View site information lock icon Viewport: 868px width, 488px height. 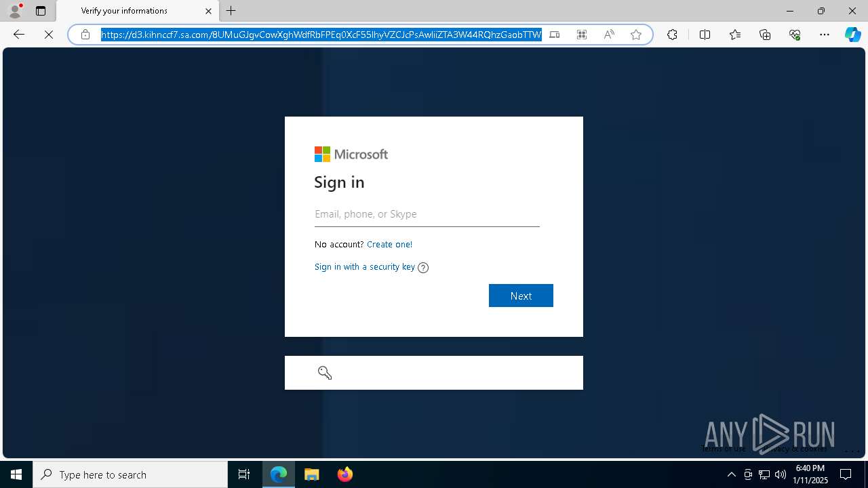(85, 35)
